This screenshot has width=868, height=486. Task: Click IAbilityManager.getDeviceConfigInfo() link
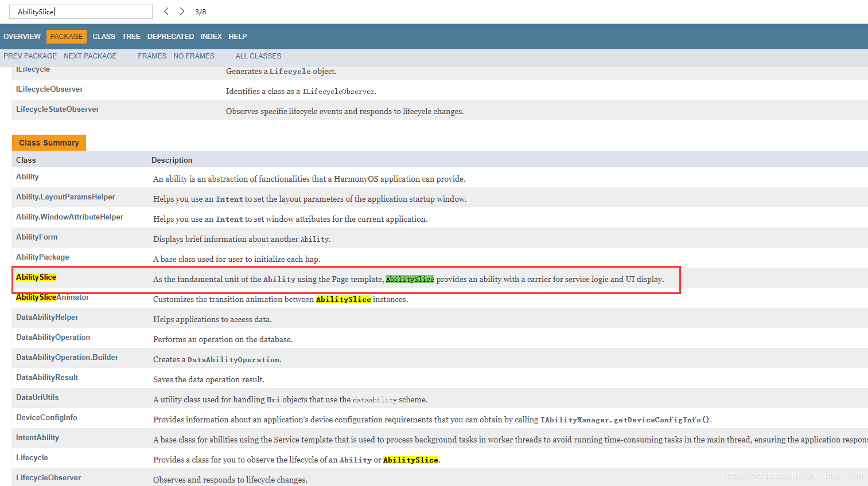625,420
